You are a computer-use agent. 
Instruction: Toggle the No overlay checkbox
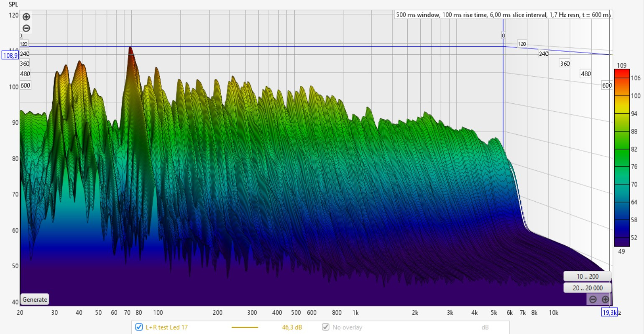point(325,327)
